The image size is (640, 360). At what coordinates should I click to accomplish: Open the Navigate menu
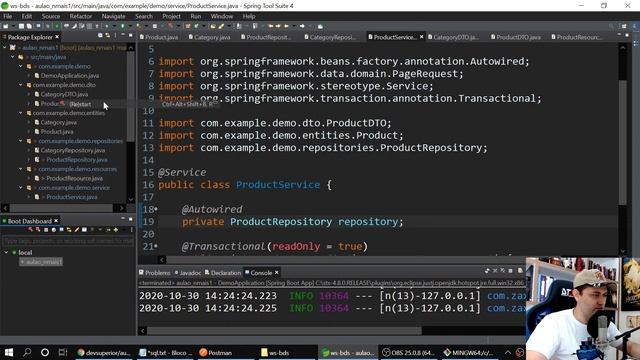coord(113,16)
